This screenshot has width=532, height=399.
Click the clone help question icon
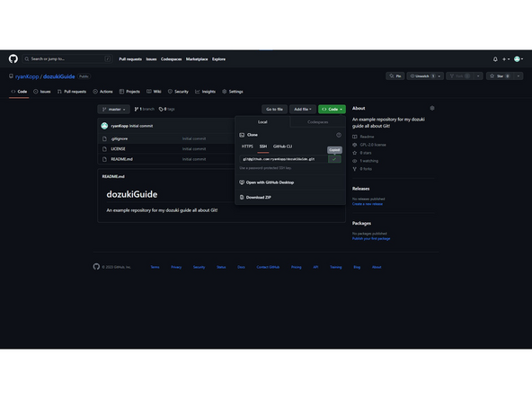click(339, 135)
